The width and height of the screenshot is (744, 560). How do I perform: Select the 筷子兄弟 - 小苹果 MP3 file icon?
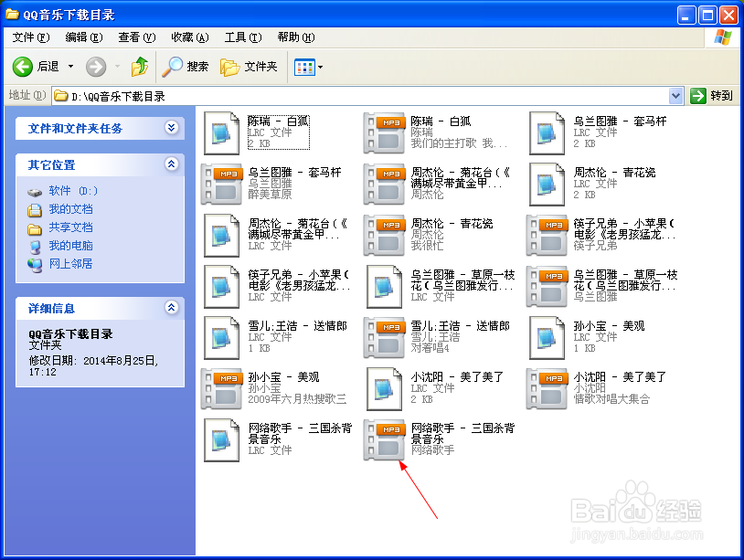(547, 236)
